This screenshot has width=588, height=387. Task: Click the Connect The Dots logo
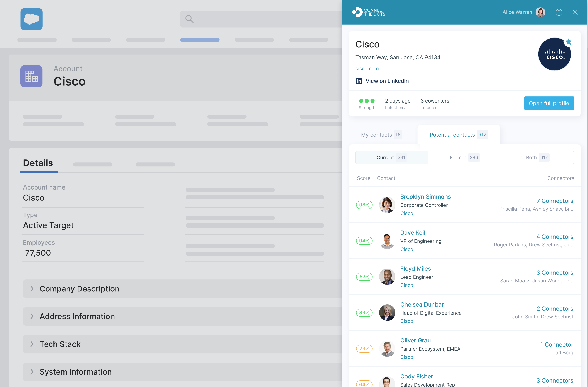pos(368,12)
